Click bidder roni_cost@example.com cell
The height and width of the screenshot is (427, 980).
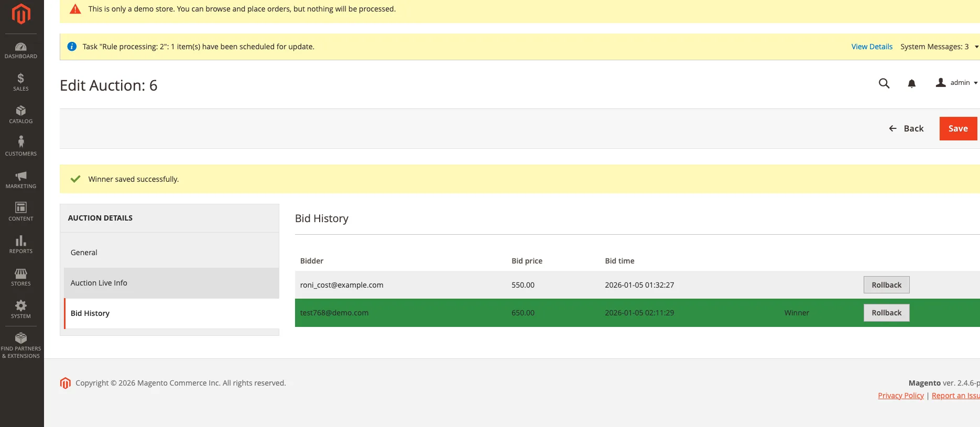[x=342, y=285]
